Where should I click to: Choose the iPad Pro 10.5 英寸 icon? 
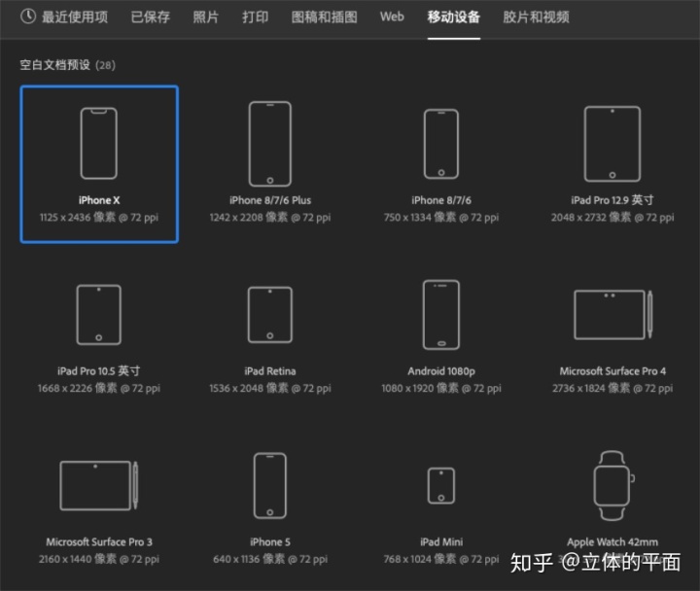pos(98,315)
